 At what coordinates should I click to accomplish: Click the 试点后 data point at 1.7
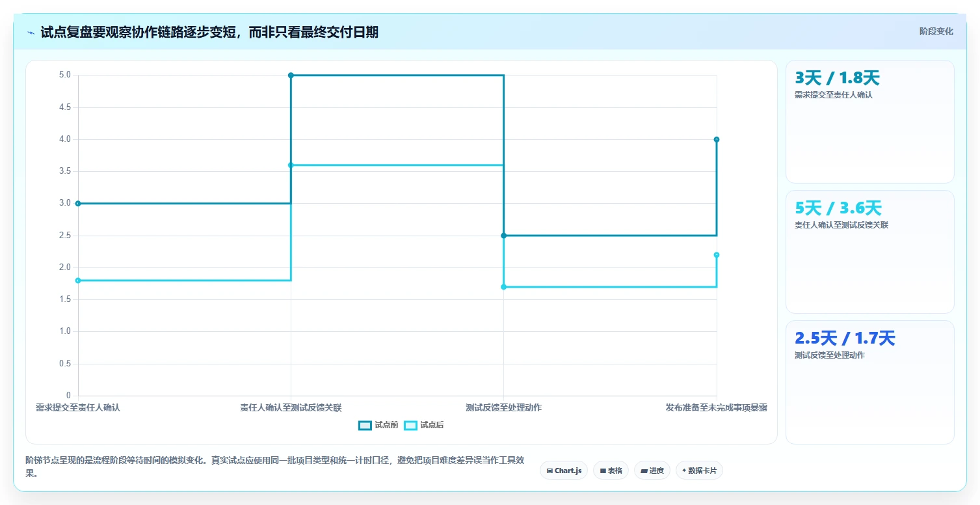click(503, 287)
